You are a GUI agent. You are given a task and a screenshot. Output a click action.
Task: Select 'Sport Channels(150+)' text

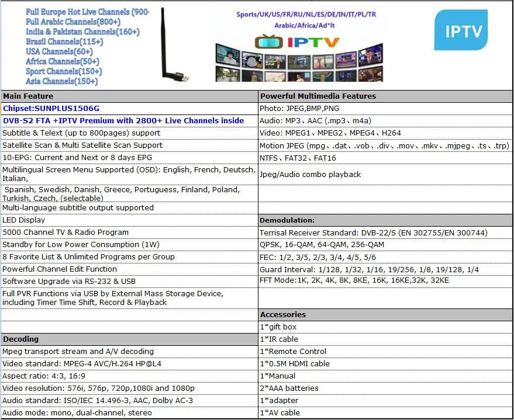[64, 71]
